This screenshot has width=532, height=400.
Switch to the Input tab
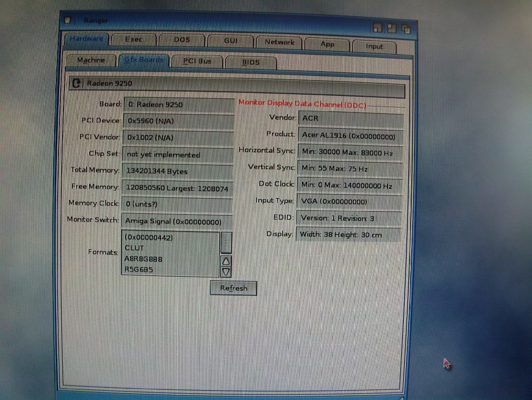pyautogui.click(x=375, y=46)
